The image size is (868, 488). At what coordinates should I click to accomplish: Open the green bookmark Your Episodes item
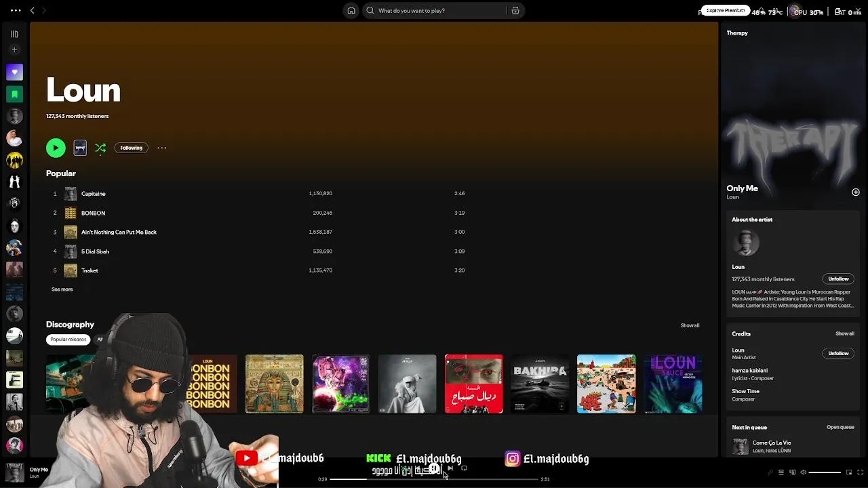point(14,94)
